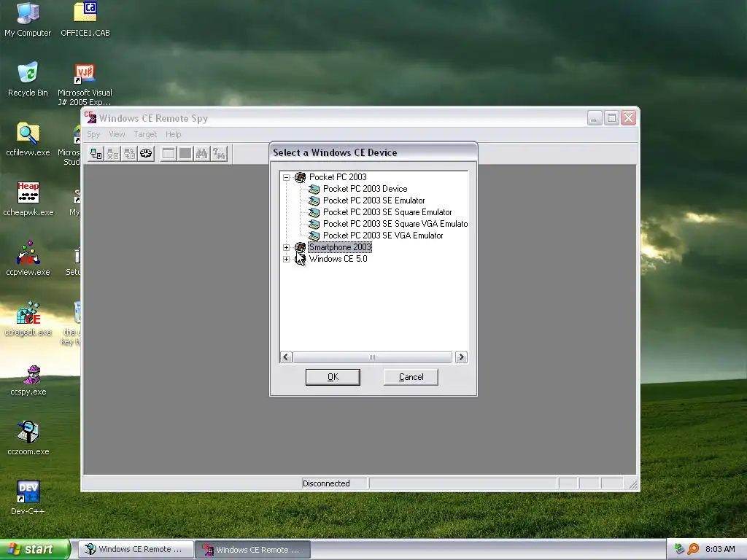Select the Smartphone 2003 label
This screenshot has height=560, width=747.
click(x=340, y=247)
